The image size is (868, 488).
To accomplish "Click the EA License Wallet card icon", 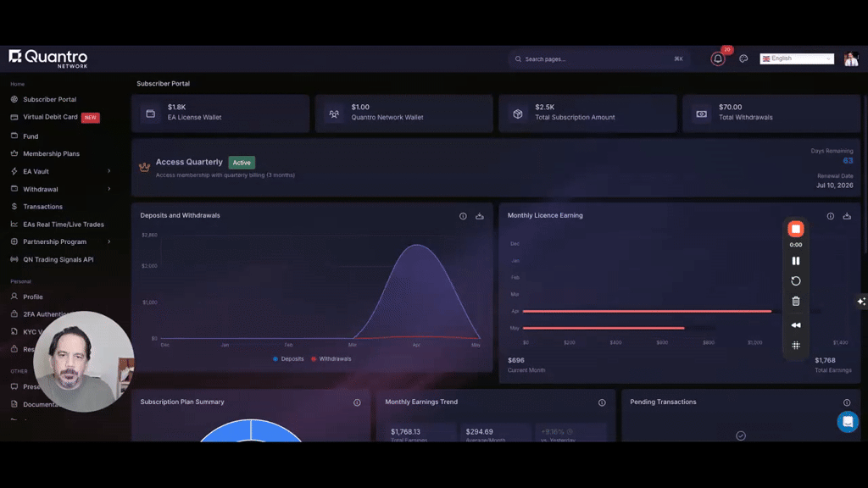I will [151, 114].
